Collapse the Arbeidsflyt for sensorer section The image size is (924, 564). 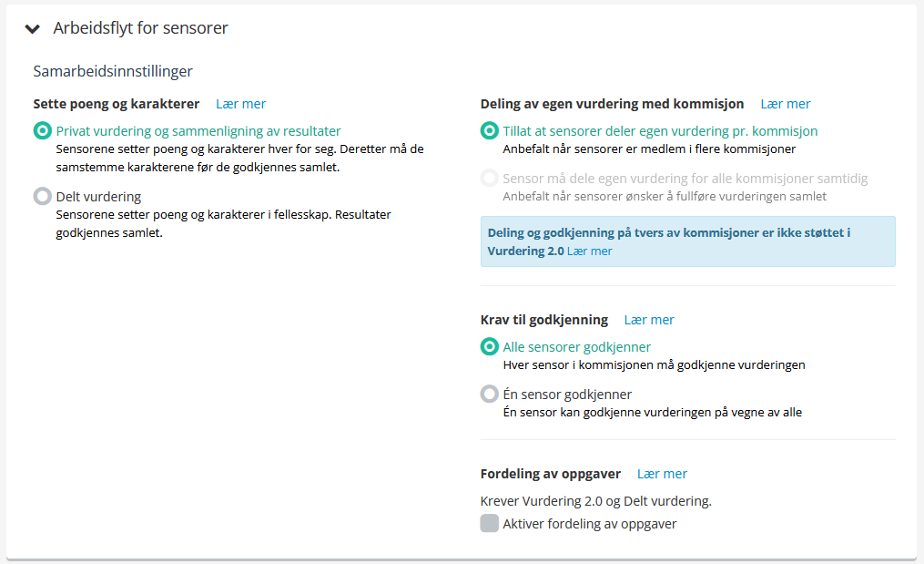click(x=33, y=29)
